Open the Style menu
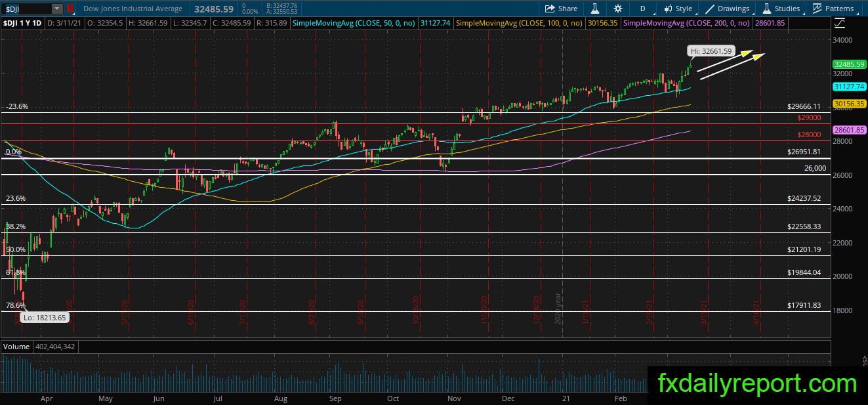Image resolution: width=868 pixels, height=405 pixels. (x=678, y=9)
